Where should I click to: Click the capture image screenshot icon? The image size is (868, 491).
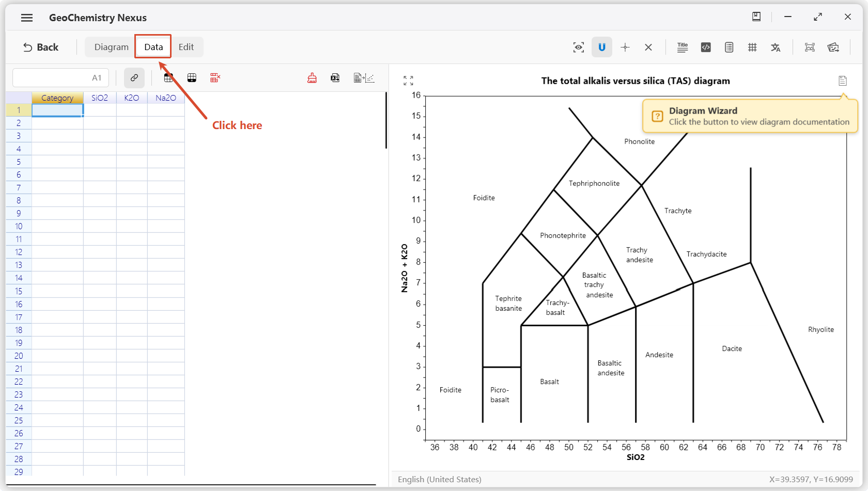[x=810, y=47]
